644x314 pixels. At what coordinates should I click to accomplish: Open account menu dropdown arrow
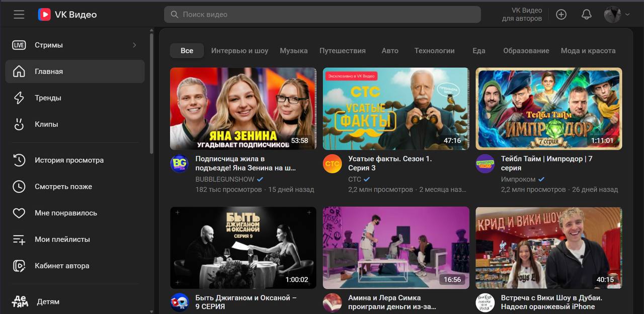click(x=627, y=15)
